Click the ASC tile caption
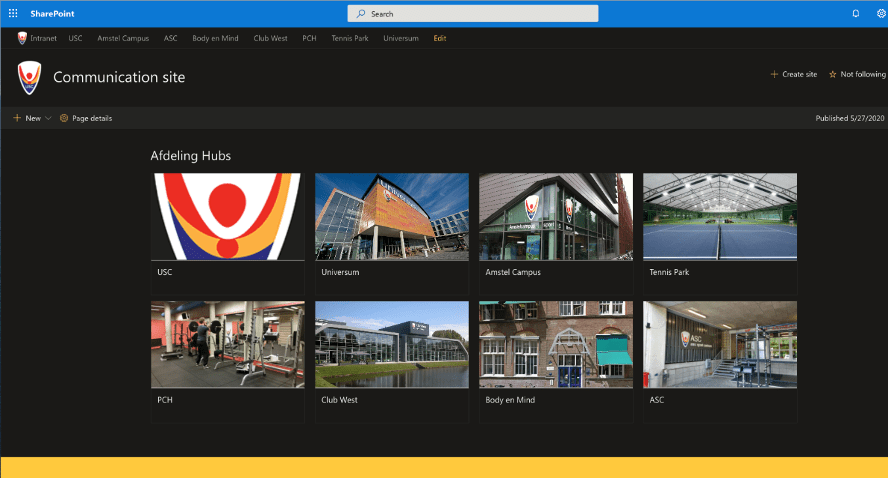Image resolution: width=888 pixels, height=478 pixels. 657,400
